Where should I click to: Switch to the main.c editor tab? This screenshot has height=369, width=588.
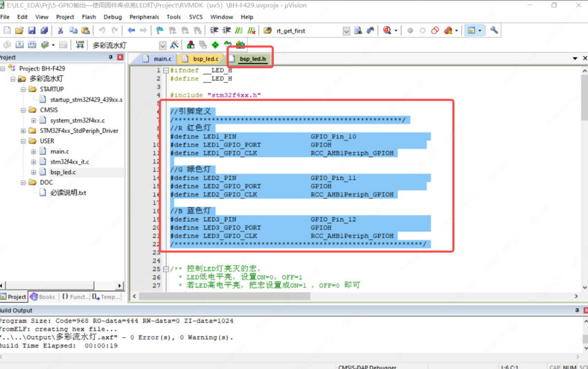tap(162, 59)
